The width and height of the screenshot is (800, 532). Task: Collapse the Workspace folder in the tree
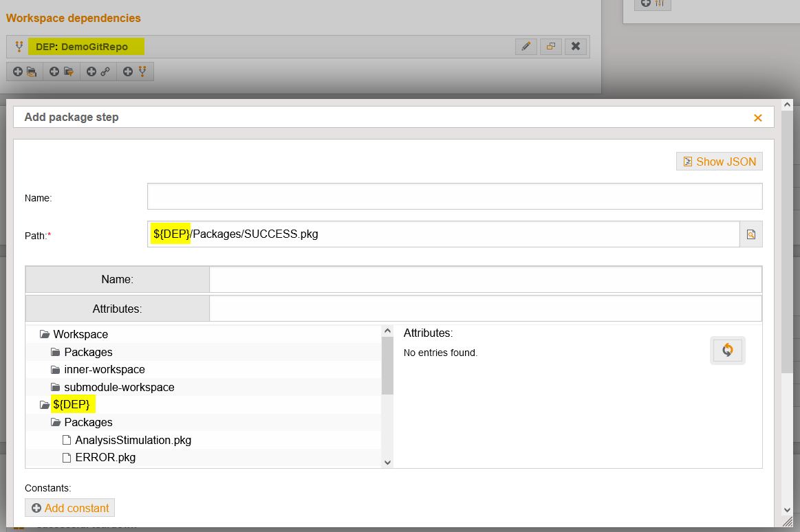pyautogui.click(x=43, y=334)
